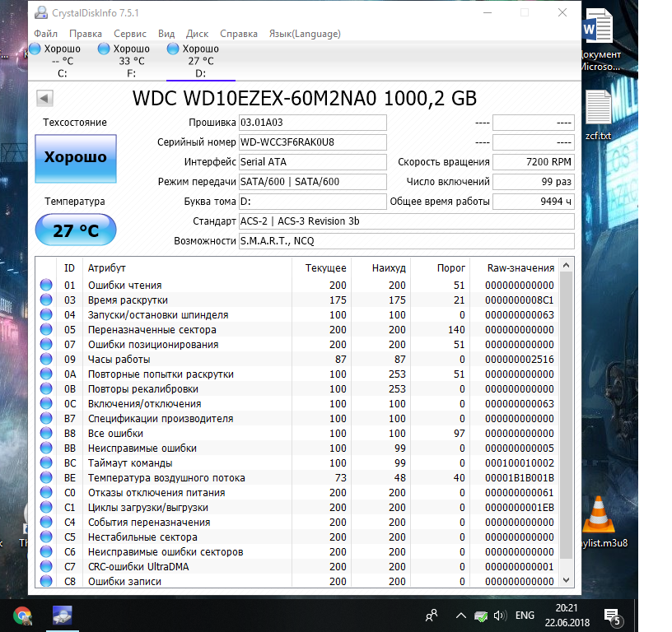Viewport: 672px width, 632px height.
Task: Click the 9494 ч work hours field
Action: coord(533,202)
